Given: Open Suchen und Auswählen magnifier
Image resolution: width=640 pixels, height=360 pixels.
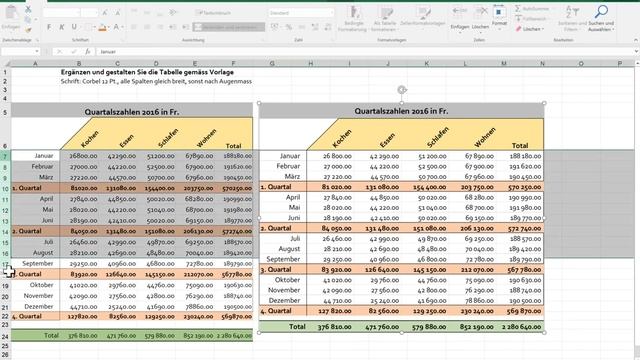Looking at the screenshot, I should pos(601,19).
